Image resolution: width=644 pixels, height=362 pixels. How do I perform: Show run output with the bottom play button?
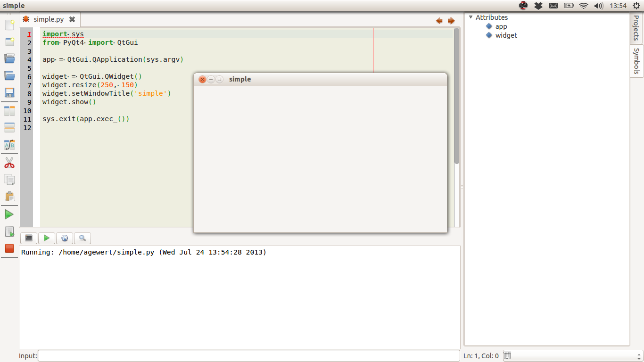click(x=47, y=238)
